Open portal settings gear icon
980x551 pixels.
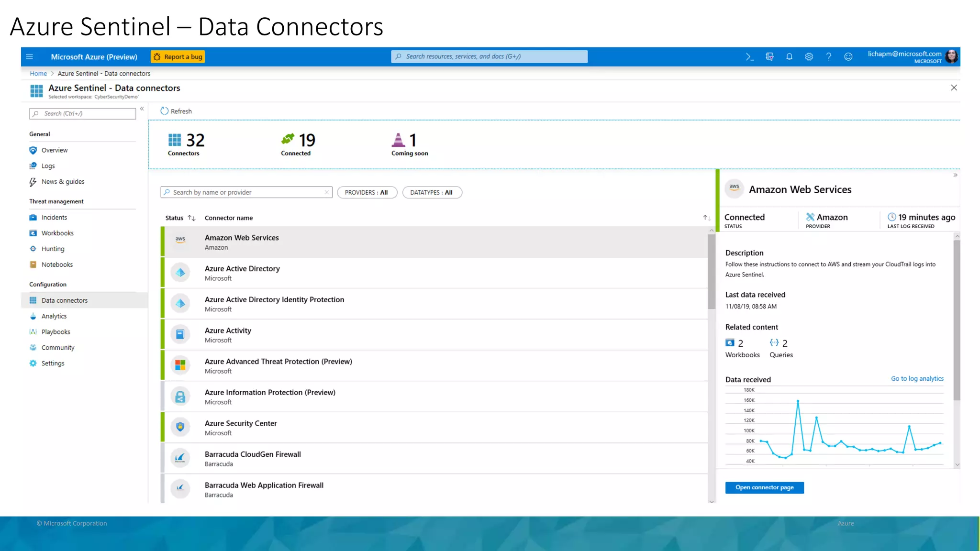pyautogui.click(x=809, y=57)
